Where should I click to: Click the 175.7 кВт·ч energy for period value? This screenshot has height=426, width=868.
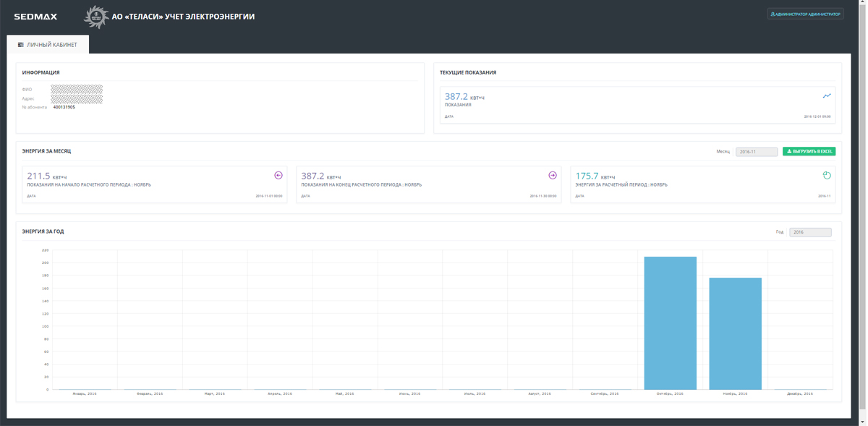(587, 176)
